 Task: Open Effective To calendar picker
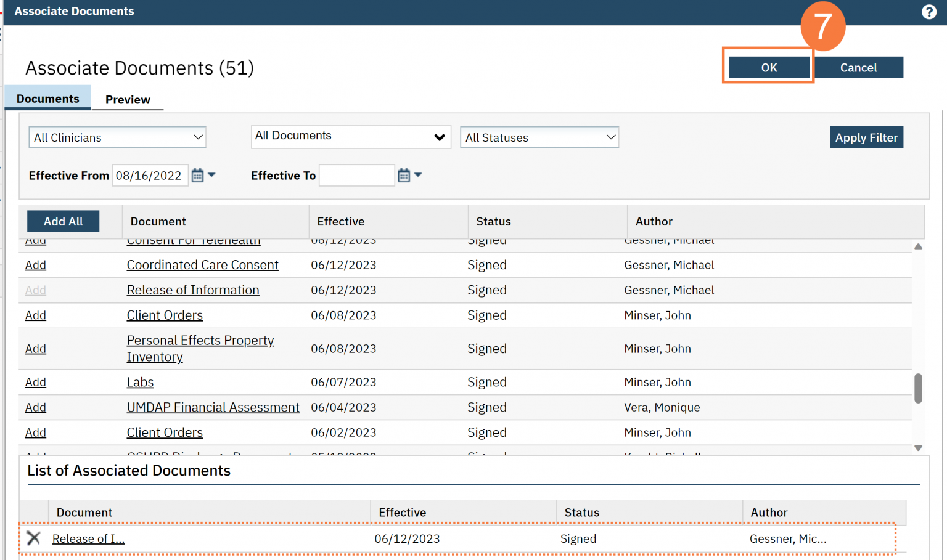[404, 176]
